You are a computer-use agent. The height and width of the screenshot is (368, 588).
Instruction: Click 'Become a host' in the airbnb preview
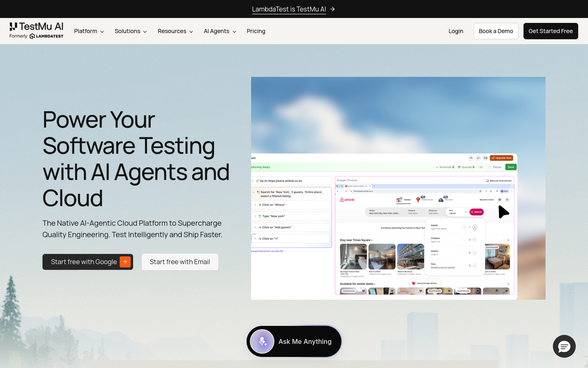pos(487,200)
